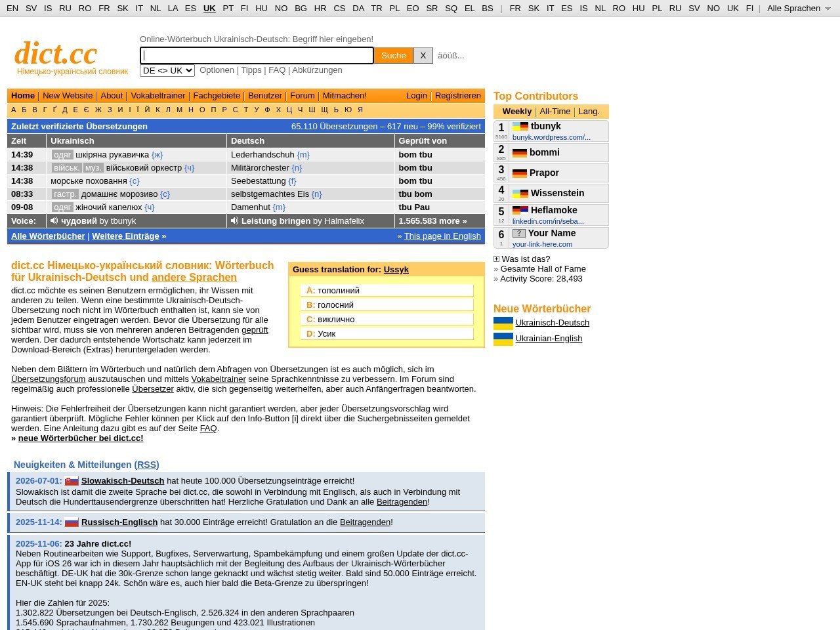Click the Ukrainian flag beside Ukrainian-English
This screenshot has width=840, height=630.
pyautogui.click(x=503, y=339)
